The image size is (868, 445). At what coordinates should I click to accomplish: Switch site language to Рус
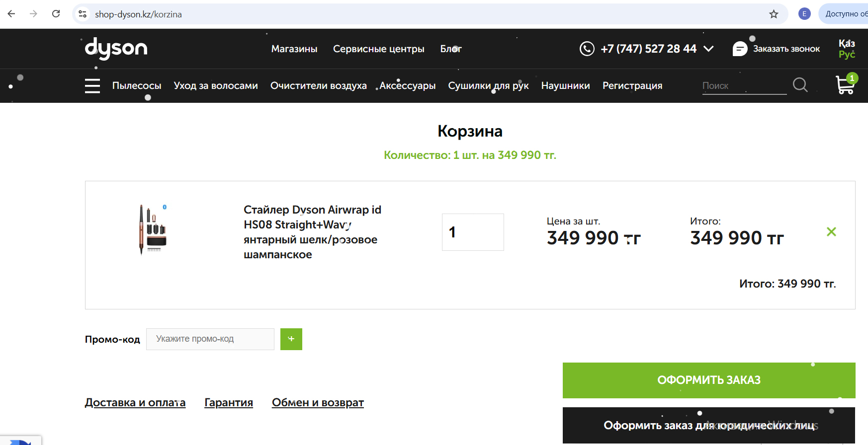point(847,54)
